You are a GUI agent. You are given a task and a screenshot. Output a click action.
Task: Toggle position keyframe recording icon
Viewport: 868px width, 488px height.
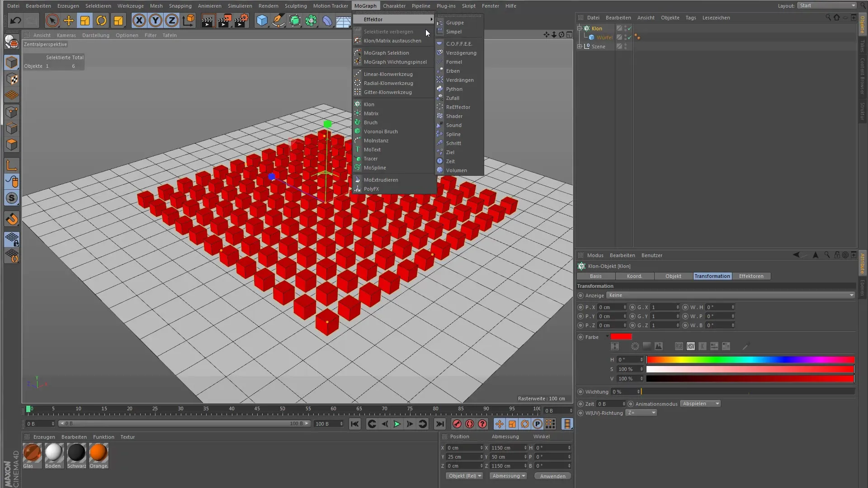[499, 424]
